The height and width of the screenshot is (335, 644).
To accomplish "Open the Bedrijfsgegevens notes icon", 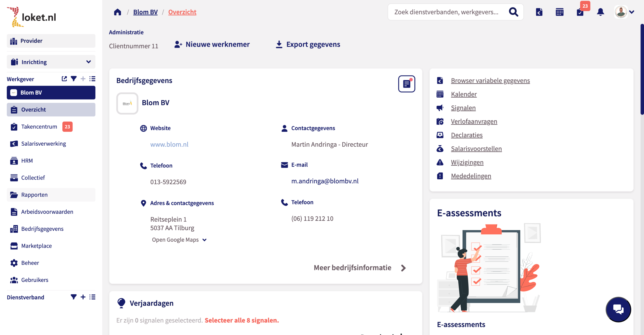I will [x=407, y=84].
